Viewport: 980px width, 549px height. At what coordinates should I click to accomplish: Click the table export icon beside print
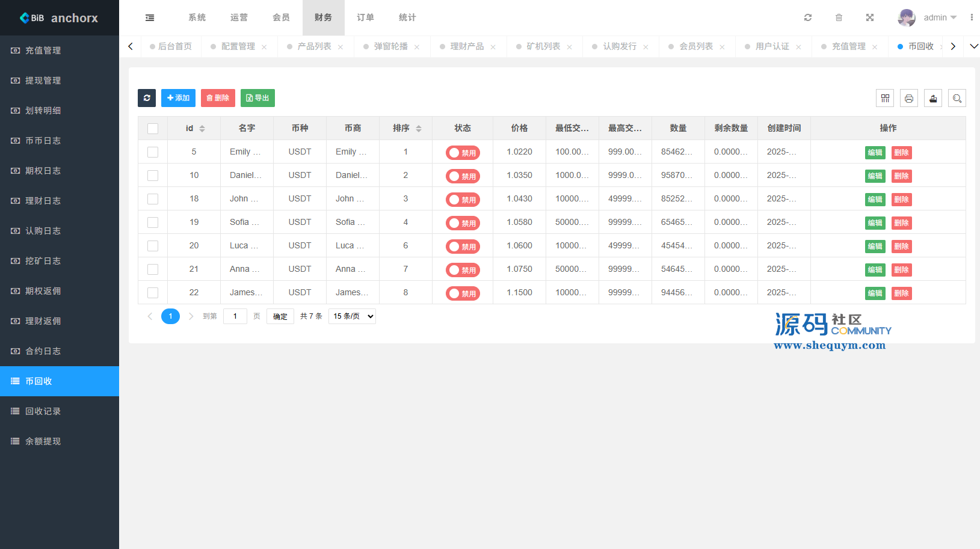point(933,98)
